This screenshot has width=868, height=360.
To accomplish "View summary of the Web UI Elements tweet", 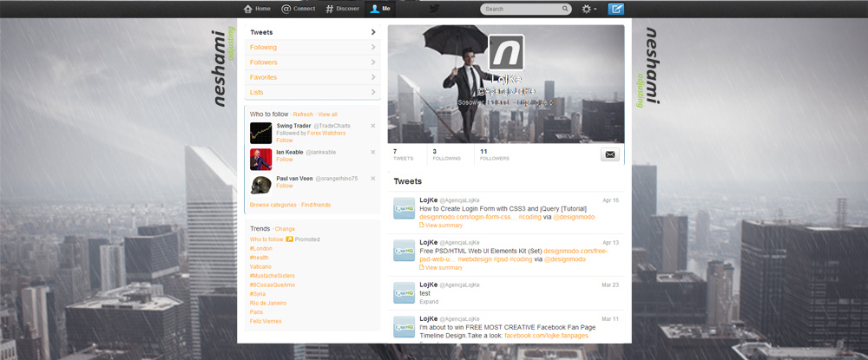I will [x=444, y=268].
